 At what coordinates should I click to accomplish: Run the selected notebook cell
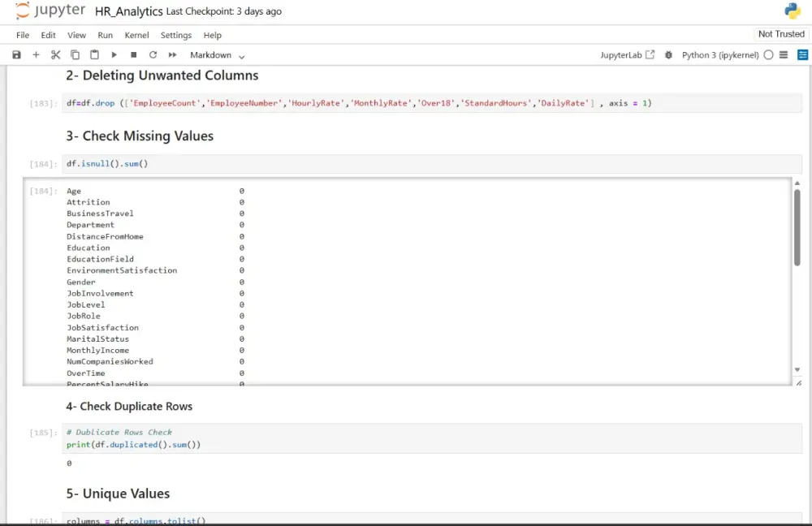click(114, 54)
